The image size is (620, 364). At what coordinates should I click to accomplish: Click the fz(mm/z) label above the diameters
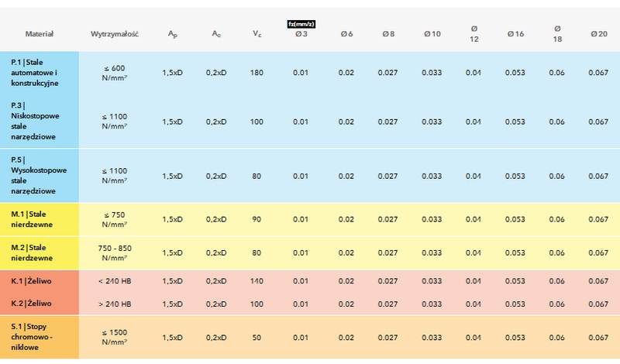click(x=301, y=24)
